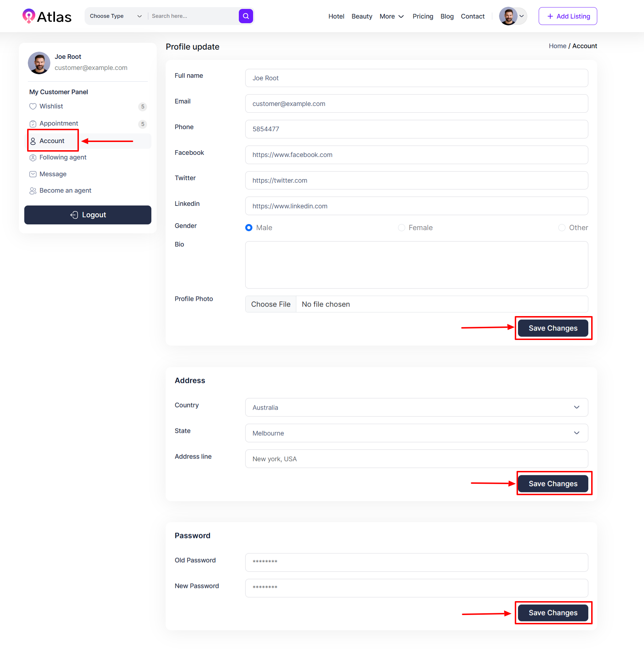Screen dimensions: 644x660
Task: Click the Become an agent icon
Action: pos(33,191)
